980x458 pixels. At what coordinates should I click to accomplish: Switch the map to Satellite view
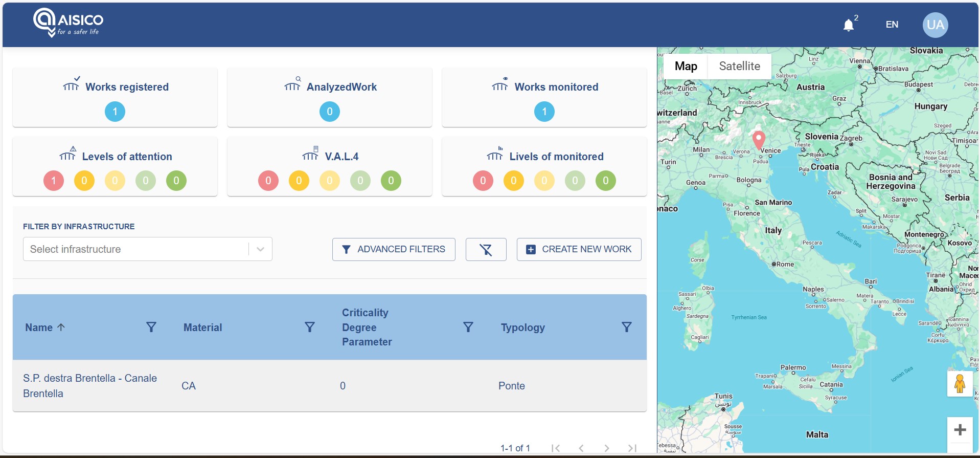pyautogui.click(x=739, y=67)
